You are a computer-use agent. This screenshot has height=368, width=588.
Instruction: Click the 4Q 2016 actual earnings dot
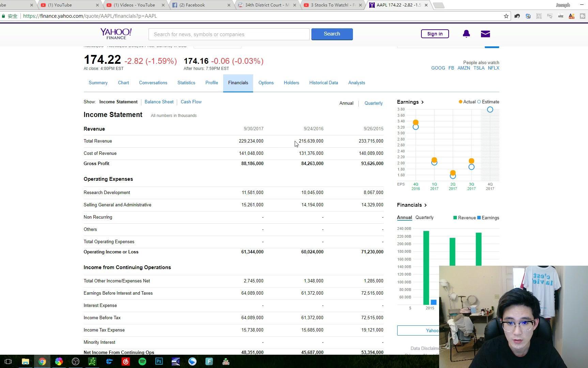click(x=416, y=122)
